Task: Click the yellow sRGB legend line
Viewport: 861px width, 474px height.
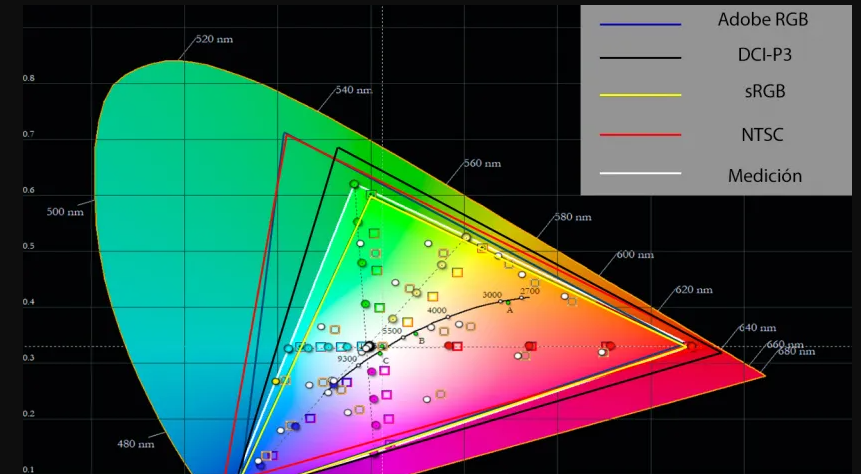Action: pyautogui.click(x=640, y=95)
